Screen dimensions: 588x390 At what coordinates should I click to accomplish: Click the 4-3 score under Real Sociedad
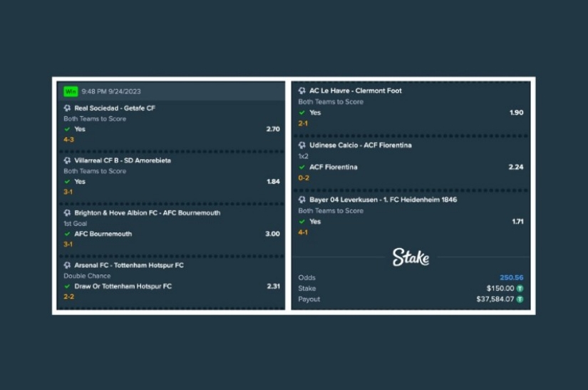coord(68,140)
